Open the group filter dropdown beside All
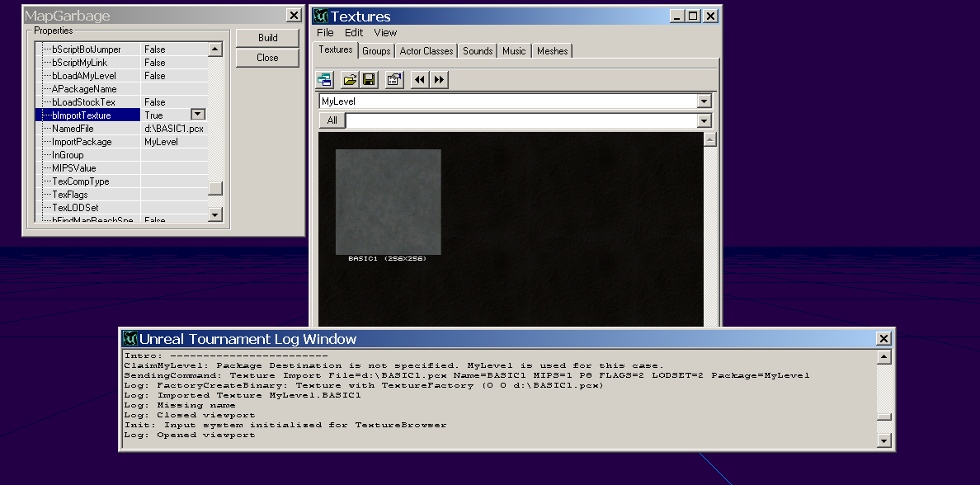Image resolution: width=980 pixels, height=485 pixels. (x=704, y=120)
